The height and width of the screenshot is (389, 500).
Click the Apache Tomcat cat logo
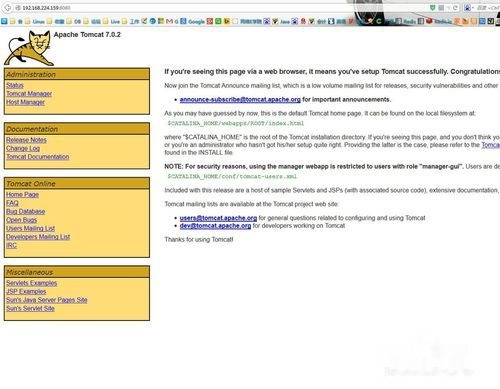pos(29,48)
